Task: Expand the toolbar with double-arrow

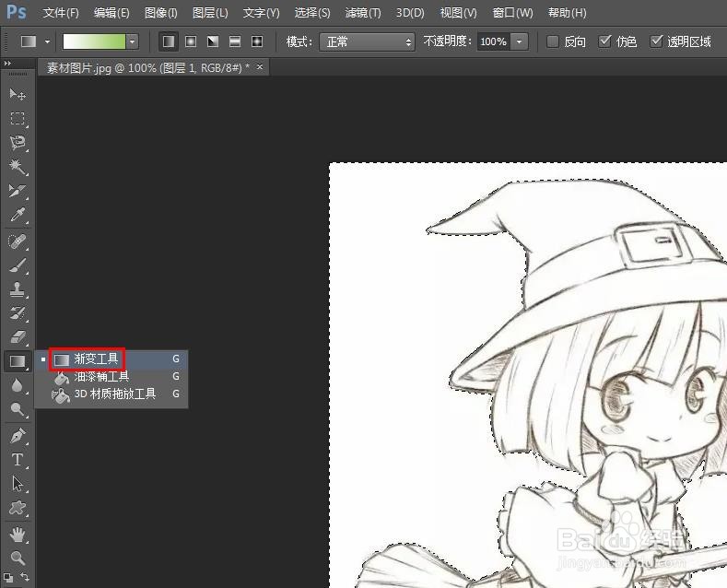Action: tap(7, 64)
